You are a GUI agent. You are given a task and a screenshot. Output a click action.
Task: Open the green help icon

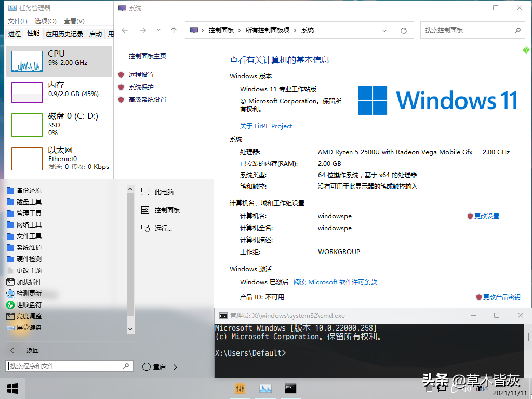point(526,50)
